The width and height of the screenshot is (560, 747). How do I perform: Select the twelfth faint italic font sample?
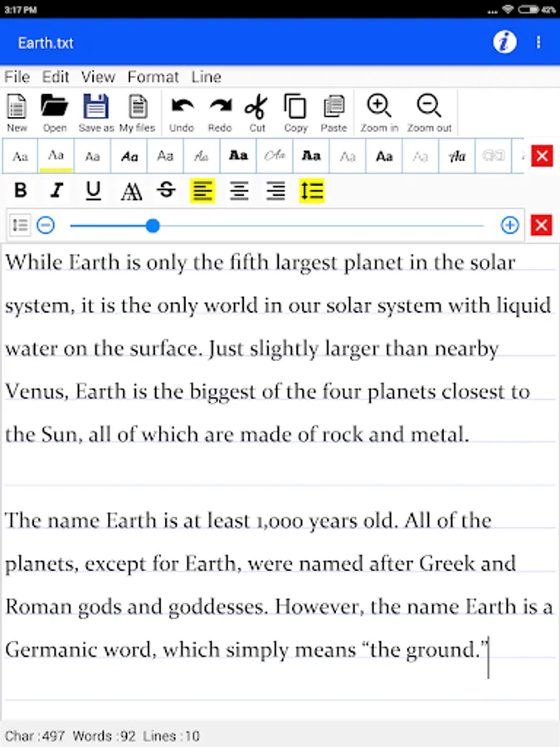point(421,156)
